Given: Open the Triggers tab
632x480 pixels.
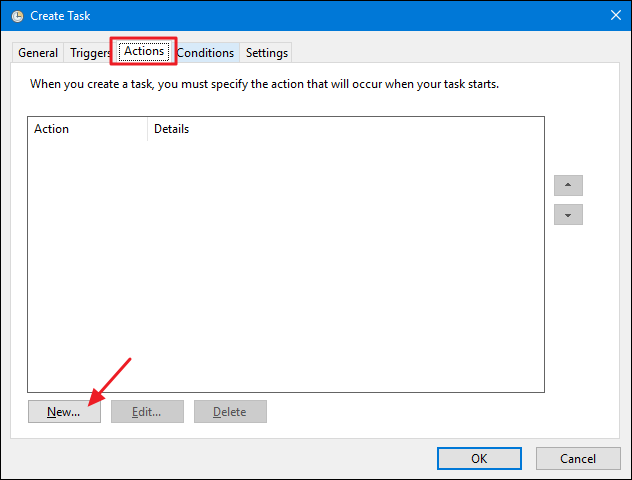Looking at the screenshot, I should coord(88,53).
